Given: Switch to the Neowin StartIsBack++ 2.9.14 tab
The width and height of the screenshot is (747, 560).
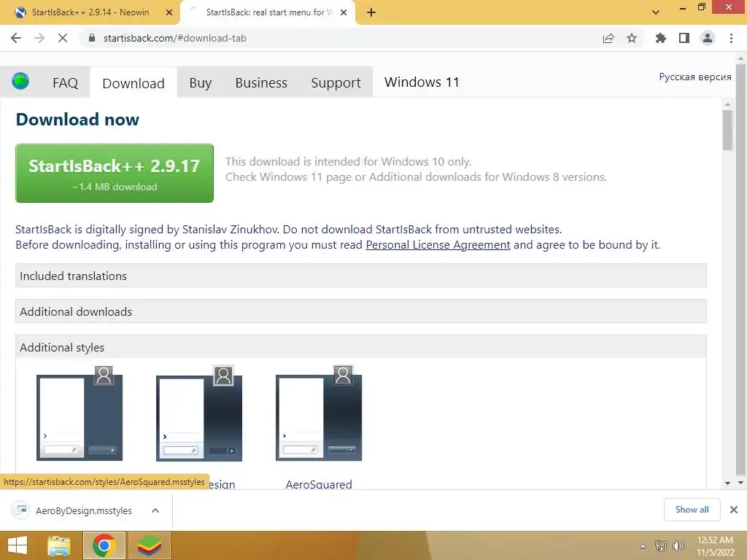Looking at the screenshot, I should pyautogui.click(x=90, y=12).
